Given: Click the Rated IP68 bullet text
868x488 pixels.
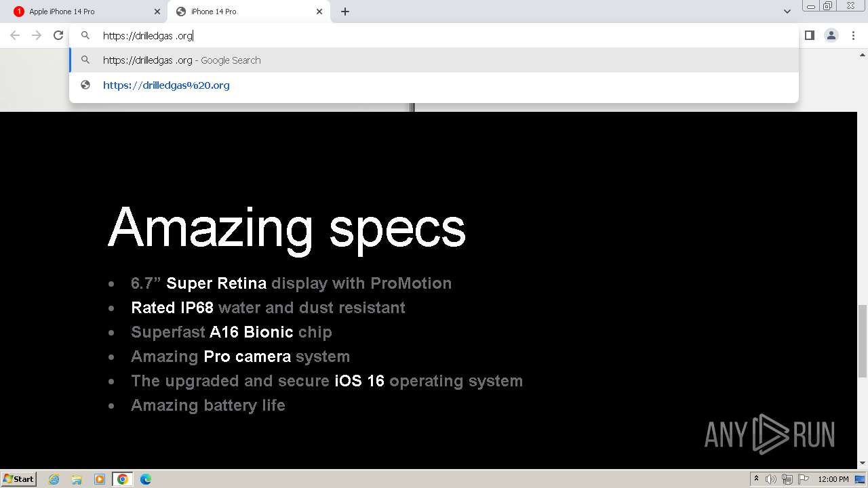Looking at the screenshot, I should pos(268,308).
